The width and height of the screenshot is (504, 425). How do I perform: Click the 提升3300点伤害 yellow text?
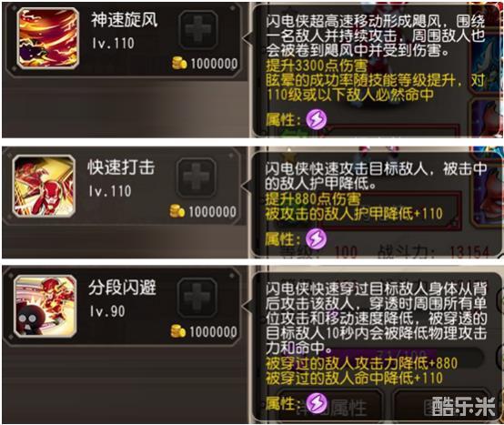(317, 66)
